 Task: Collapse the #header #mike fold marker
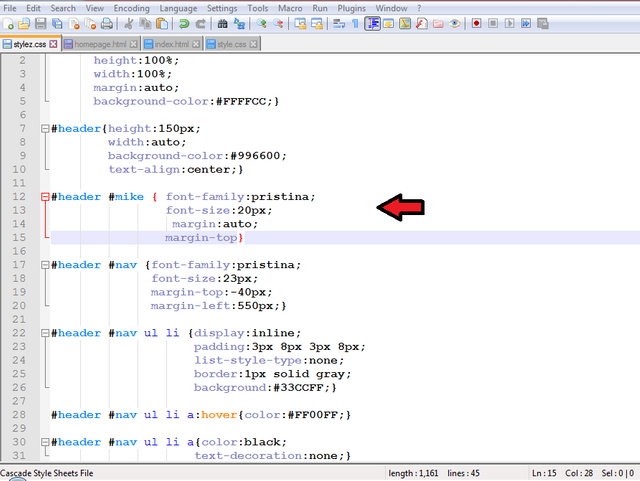(x=45, y=197)
